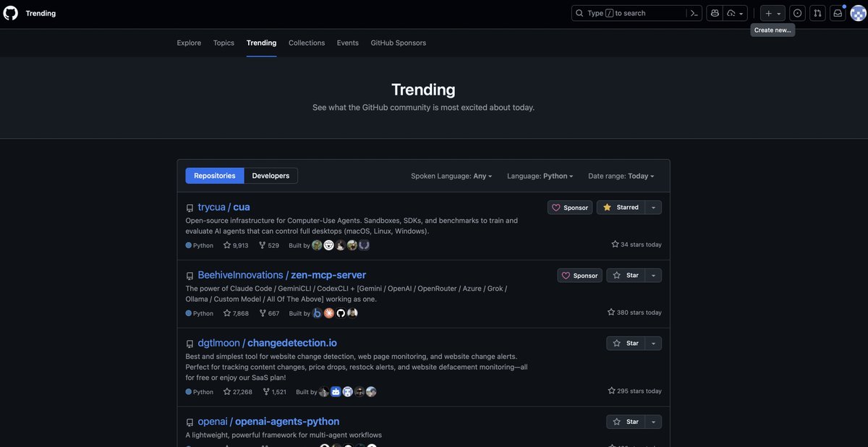Image resolution: width=868 pixels, height=447 pixels.
Task: Open the openai / openai-agents-python repository
Action: (x=268, y=422)
